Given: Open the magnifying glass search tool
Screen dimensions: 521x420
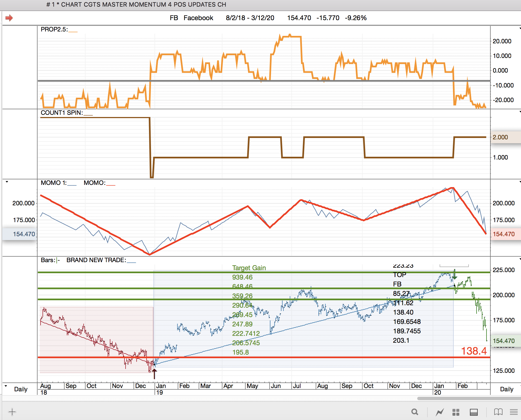Looking at the screenshot, I should [x=414, y=412].
